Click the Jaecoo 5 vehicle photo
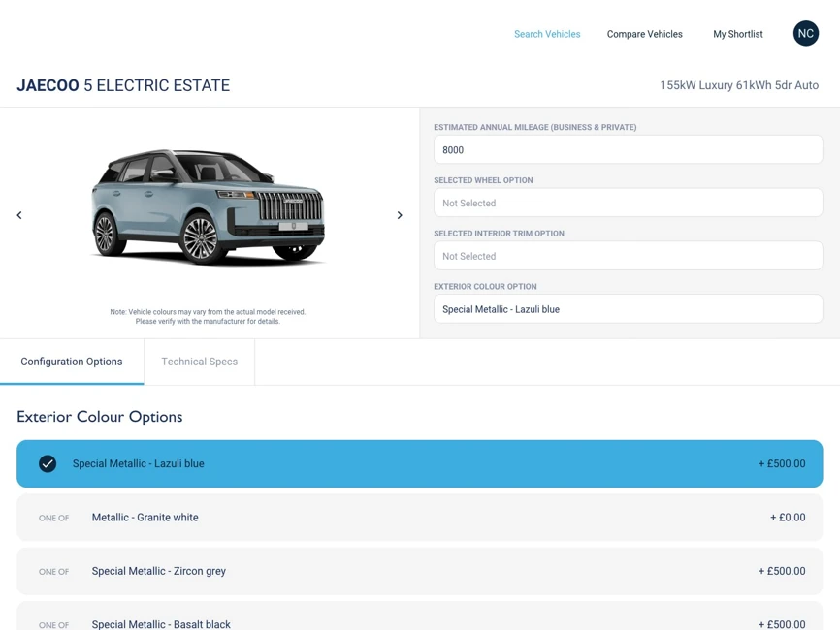The height and width of the screenshot is (630, 840). (208, 206)
